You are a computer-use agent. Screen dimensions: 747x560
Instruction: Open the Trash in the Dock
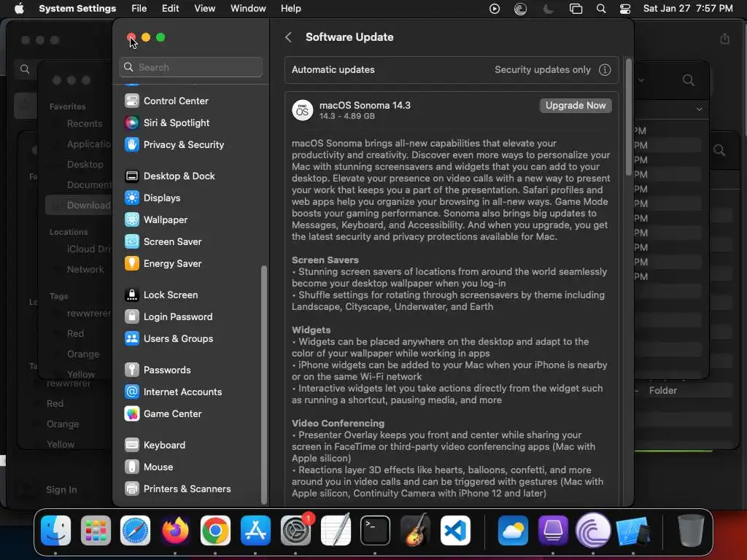pos(691,531)
